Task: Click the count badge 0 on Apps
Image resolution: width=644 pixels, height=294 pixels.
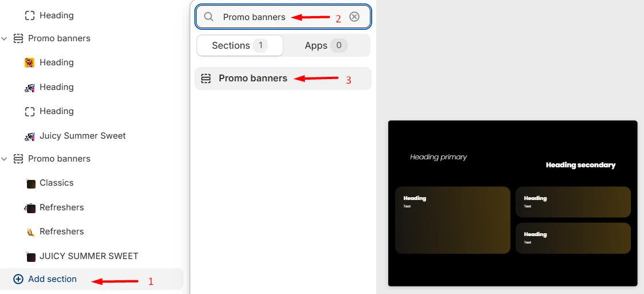Action: pos(339,46)
